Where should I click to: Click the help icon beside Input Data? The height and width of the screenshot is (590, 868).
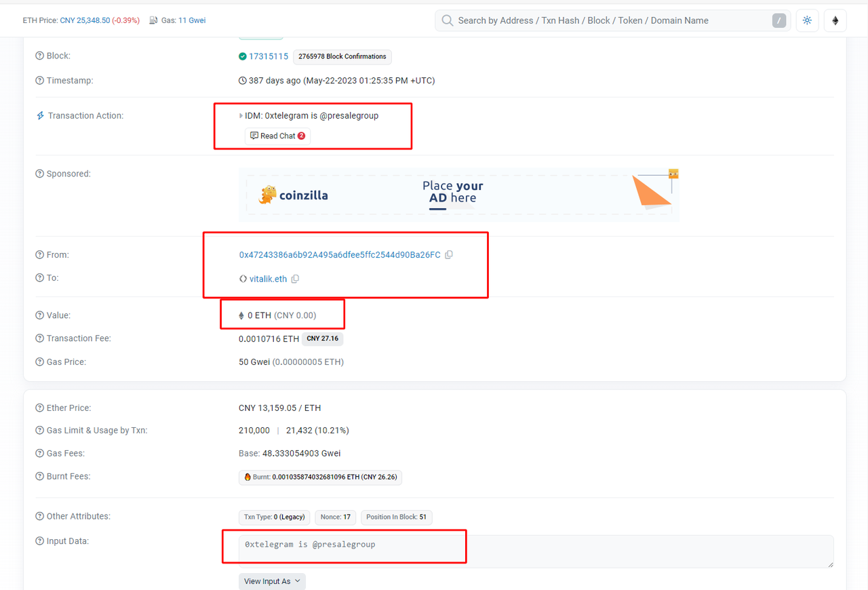pyautogui.click(x=39, y=541)
